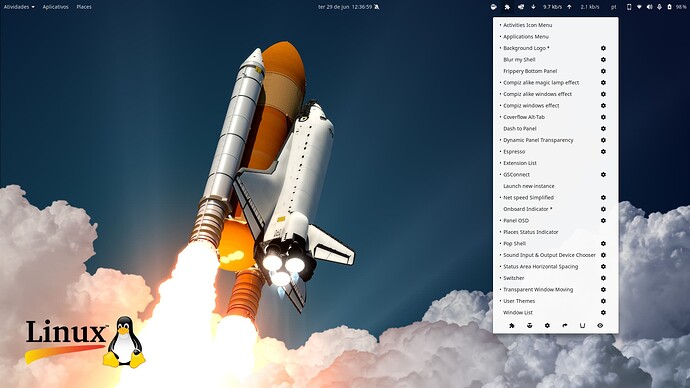Screen dimensions: 690x388
Task: Toggle the Espresso extension row label
Action: click(x=514, y=151)
